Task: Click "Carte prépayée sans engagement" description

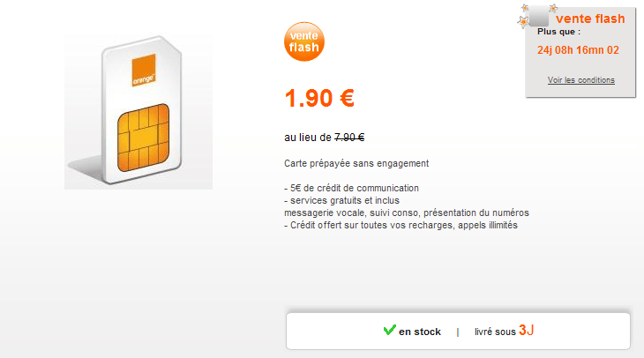Action: point(356,163)
